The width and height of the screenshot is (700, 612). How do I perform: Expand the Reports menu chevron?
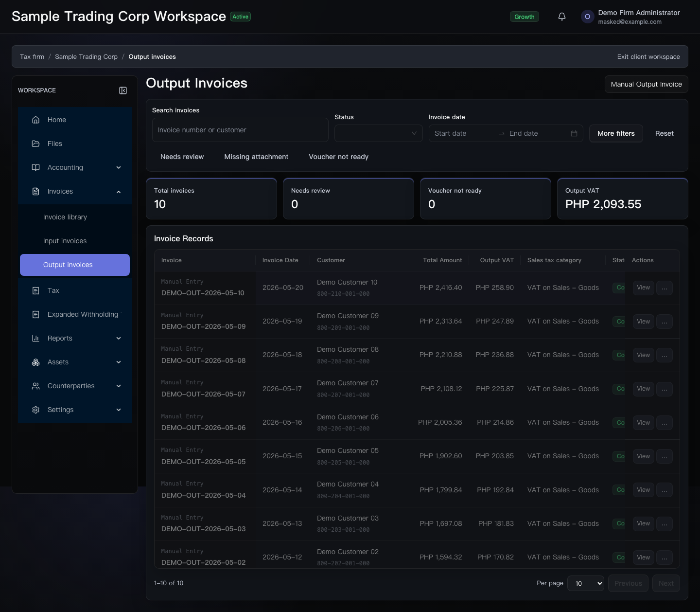tap(119, 339)
